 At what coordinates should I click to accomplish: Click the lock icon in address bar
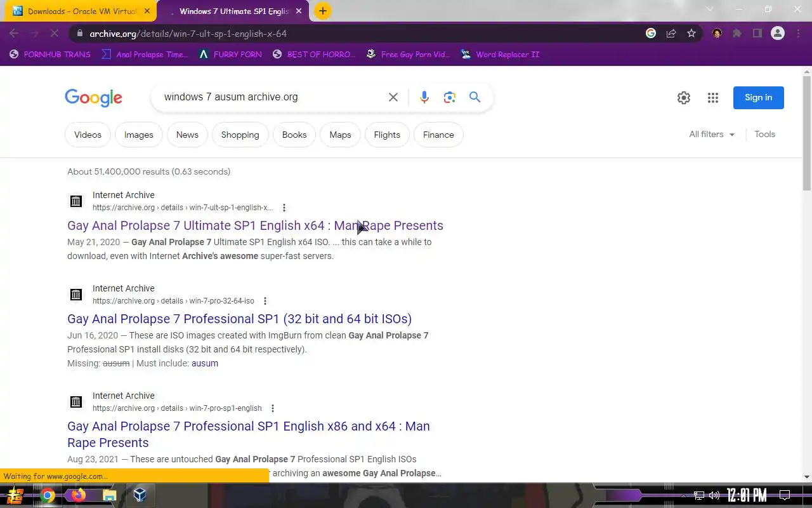pyautogui.click(x=79, y=34)
